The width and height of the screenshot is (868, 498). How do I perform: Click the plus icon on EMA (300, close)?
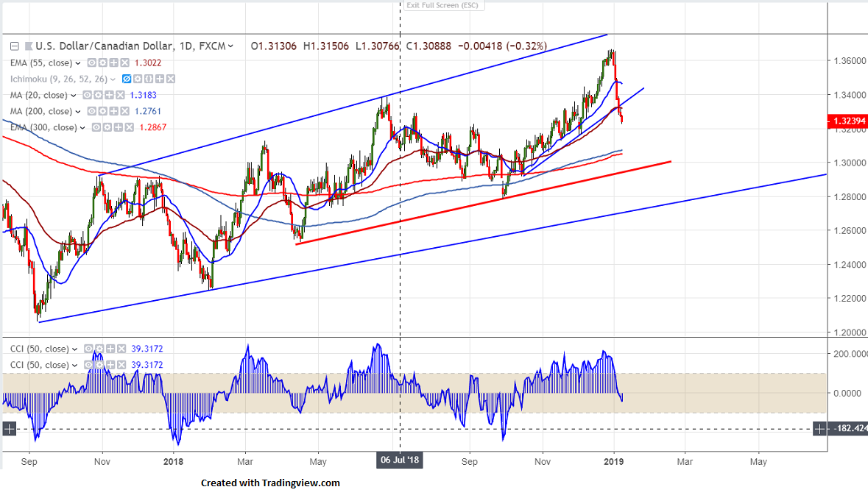pos(119,127)
